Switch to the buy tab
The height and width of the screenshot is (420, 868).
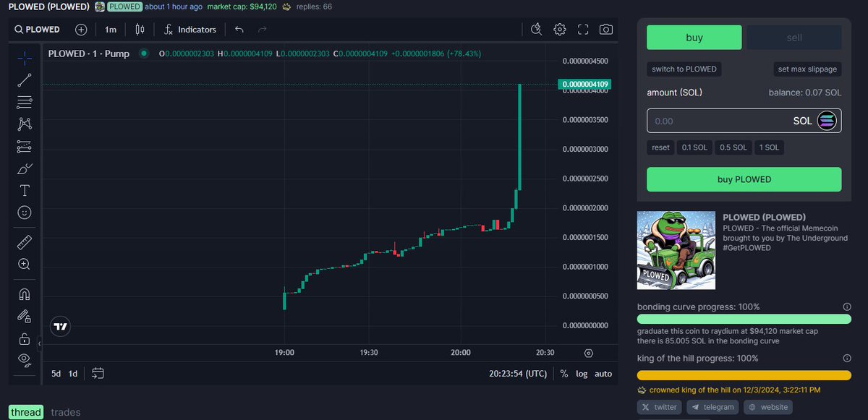pos(694,38)
